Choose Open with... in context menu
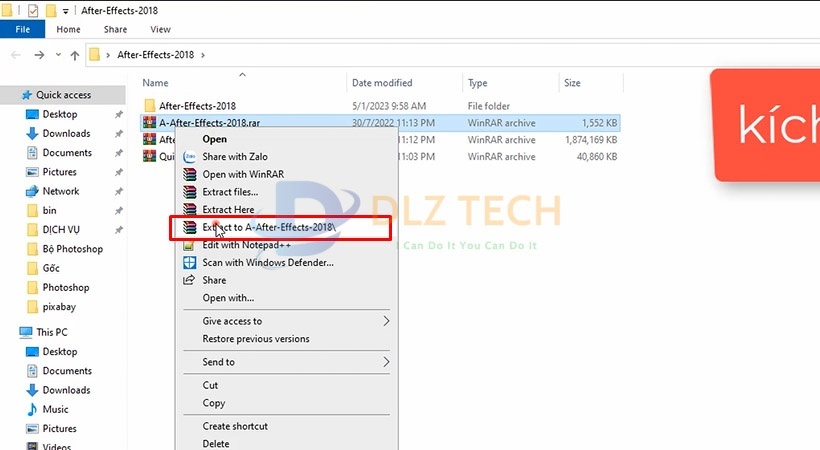 pyautogui.click(x=228, y=298)
